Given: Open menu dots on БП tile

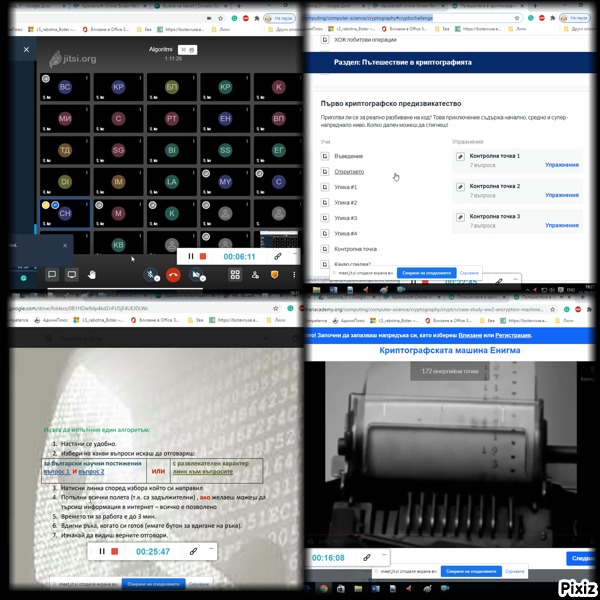Looking at the screenshot, I should tap(194, 78).
